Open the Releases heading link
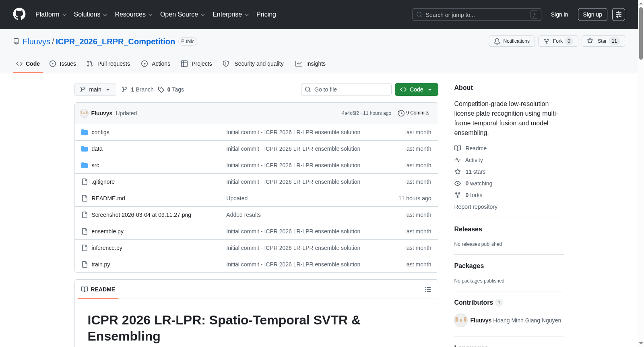644x347 pixels. click(x=468, y=229)
